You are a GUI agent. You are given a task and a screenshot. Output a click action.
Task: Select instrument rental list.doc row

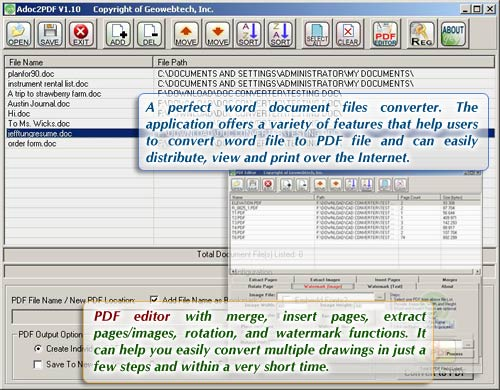click(x=48, y=84)
